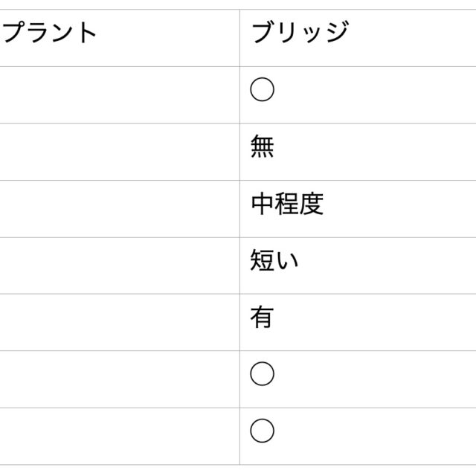Select the プラント column header cell
476x476 pixels.
(51, 33)
